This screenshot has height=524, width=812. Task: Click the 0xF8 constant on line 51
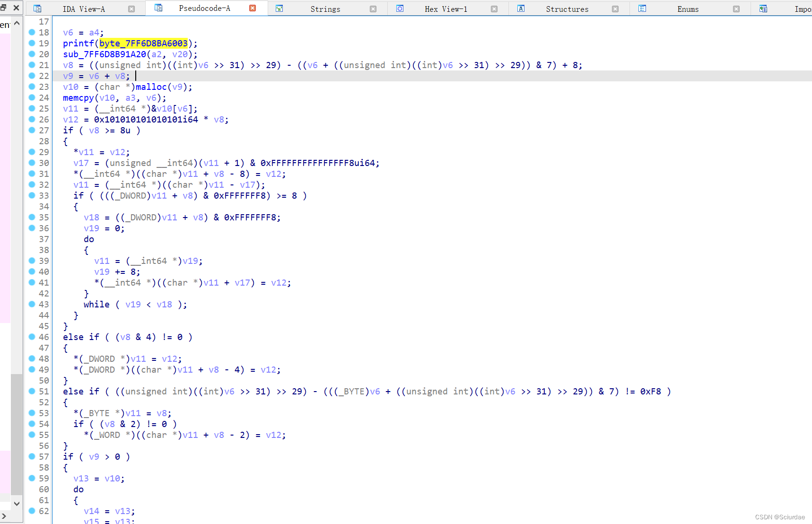coord(651,392)
